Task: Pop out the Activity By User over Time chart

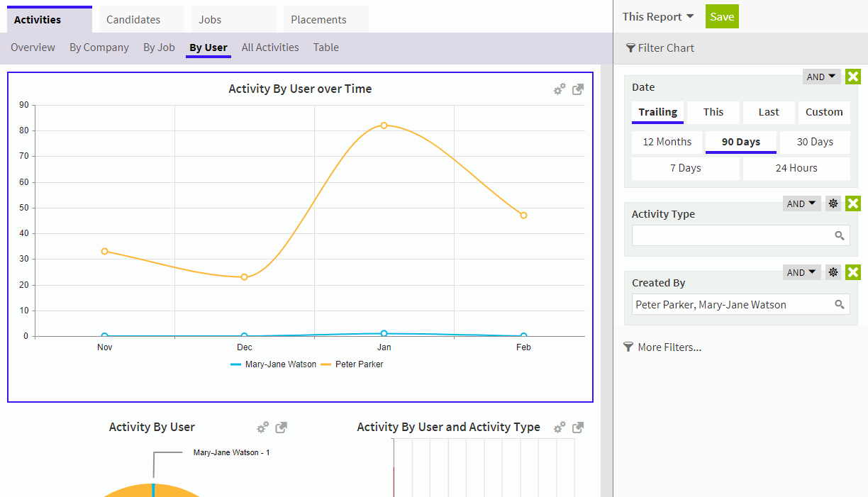Action: pos(578,89)
